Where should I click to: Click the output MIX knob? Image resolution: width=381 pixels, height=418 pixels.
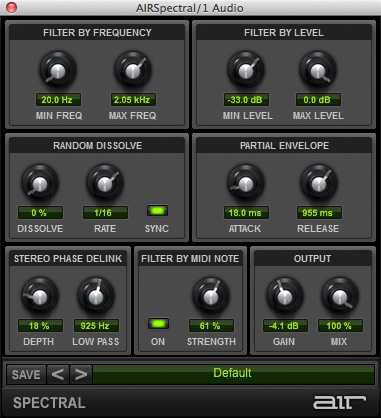click(340, 296)
